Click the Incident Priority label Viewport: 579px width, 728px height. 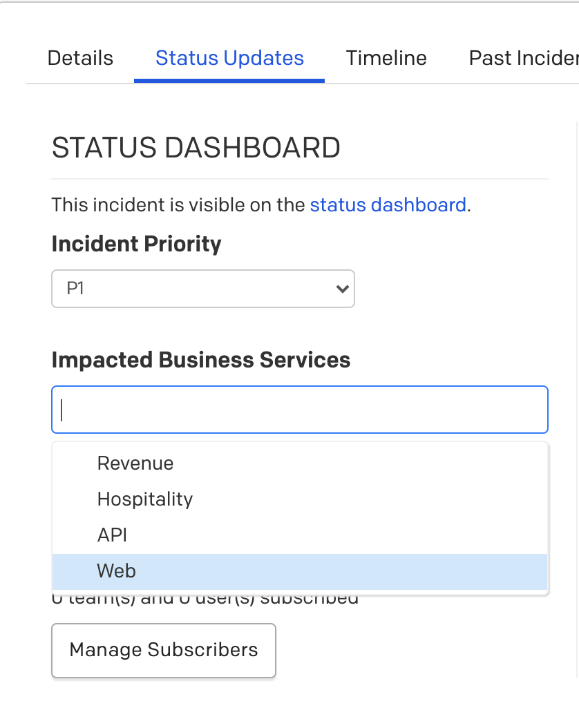coord(137,245)
